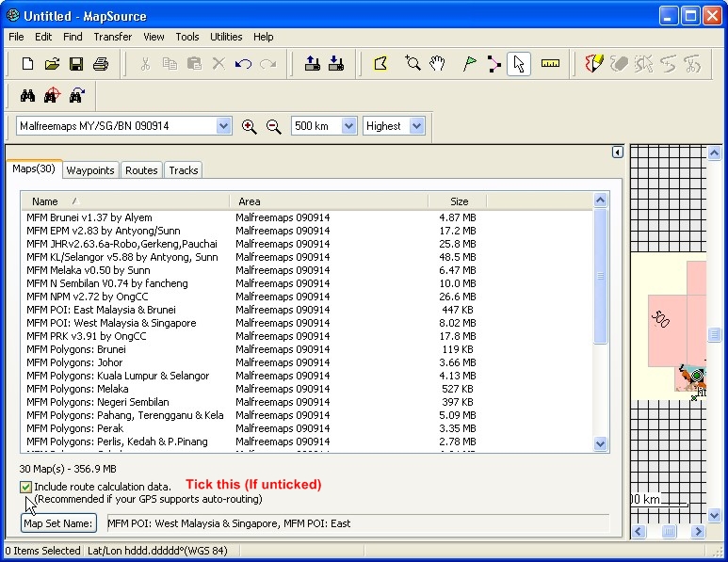
Task: Select the Maps(30) tab
Action: click(34, 169)
